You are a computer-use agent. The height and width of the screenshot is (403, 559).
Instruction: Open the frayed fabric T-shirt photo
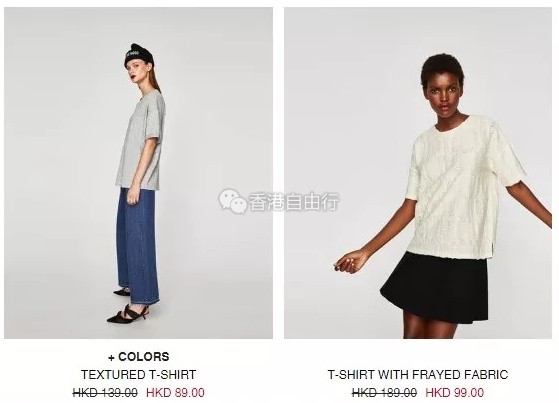click(418, 173)
